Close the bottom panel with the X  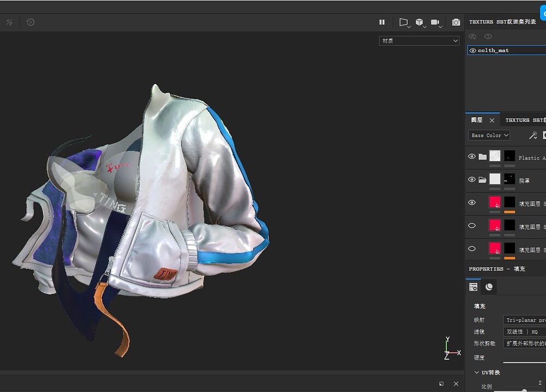456,384
